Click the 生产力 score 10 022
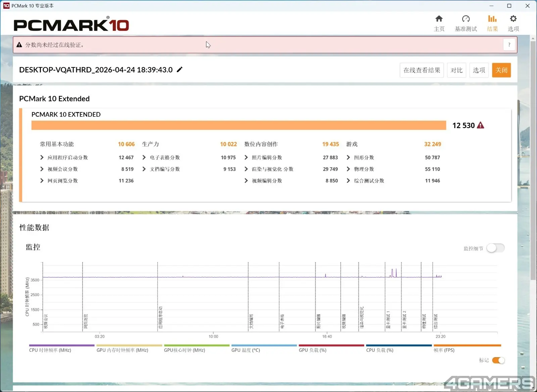 point(229,144)
